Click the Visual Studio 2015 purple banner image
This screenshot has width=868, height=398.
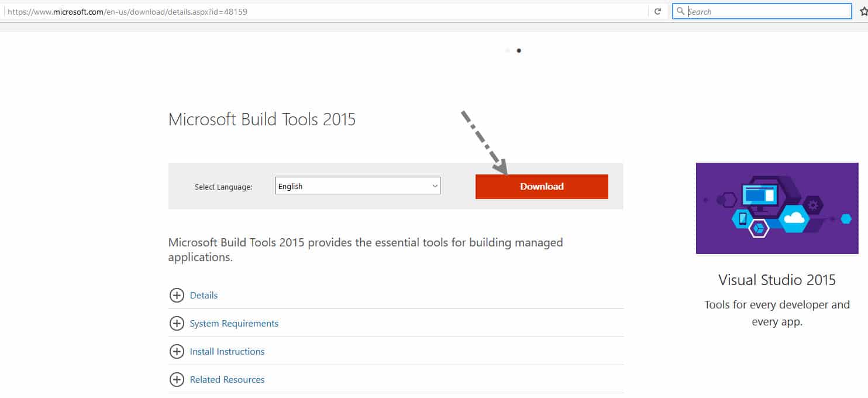777,208
